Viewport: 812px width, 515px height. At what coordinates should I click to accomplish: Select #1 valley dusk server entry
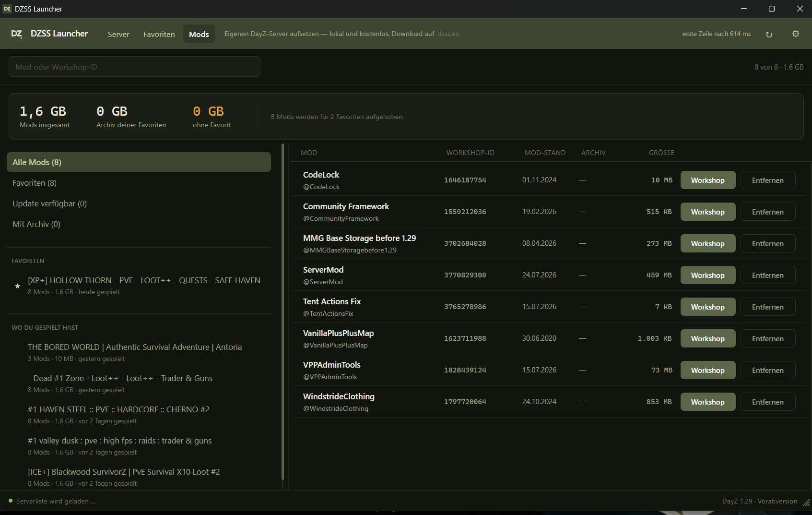tap(139, 446)
